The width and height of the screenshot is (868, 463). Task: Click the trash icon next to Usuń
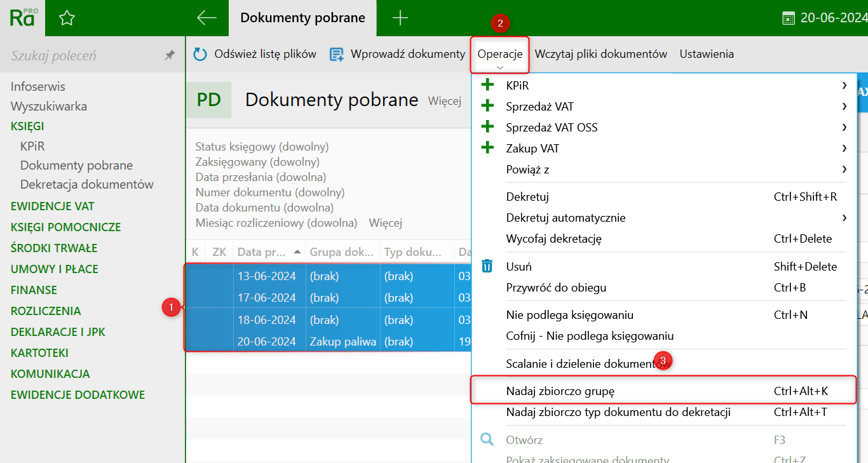(x=487, y=266)
